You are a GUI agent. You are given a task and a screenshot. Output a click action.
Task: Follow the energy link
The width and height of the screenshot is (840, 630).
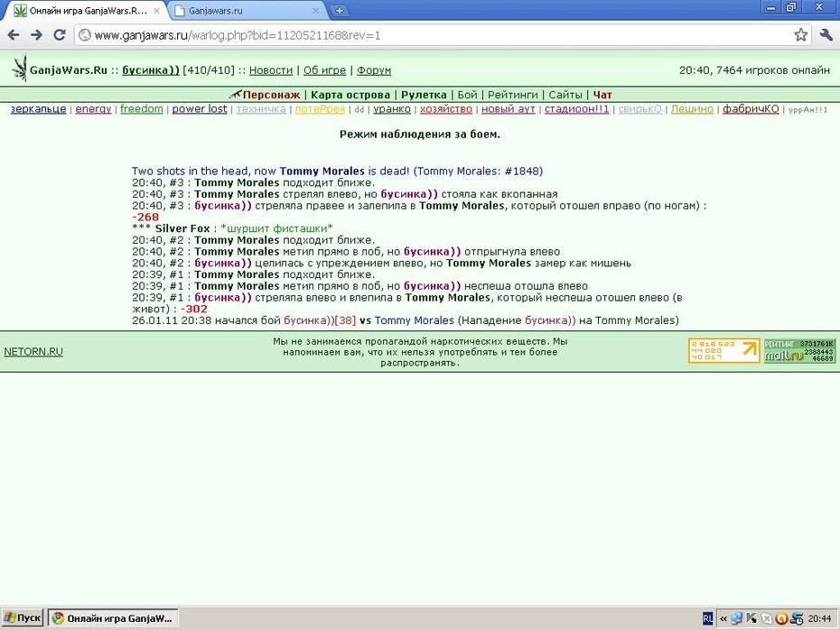[x=93, y=108]
